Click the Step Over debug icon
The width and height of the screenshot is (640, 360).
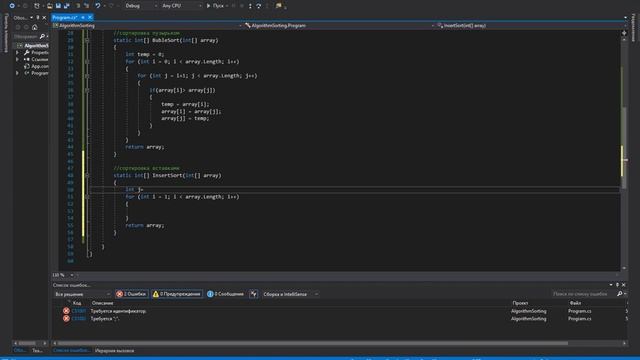pos(259,6)
